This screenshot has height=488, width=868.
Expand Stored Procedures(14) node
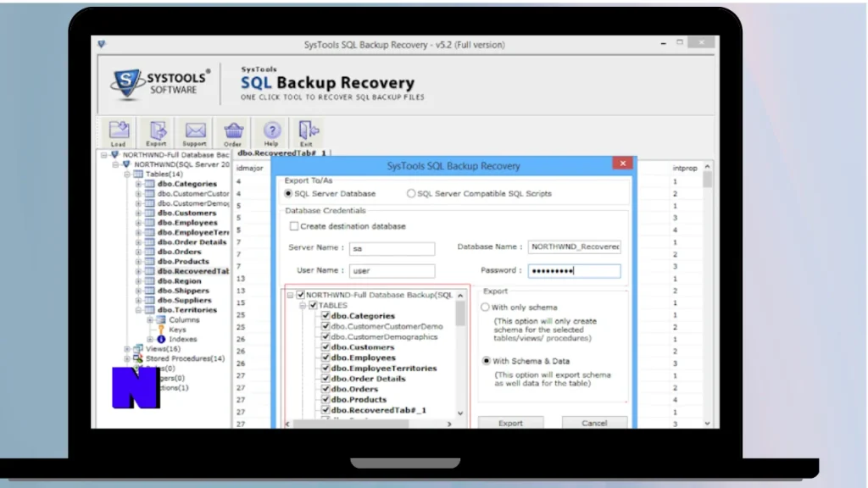(x=127, y=358)
